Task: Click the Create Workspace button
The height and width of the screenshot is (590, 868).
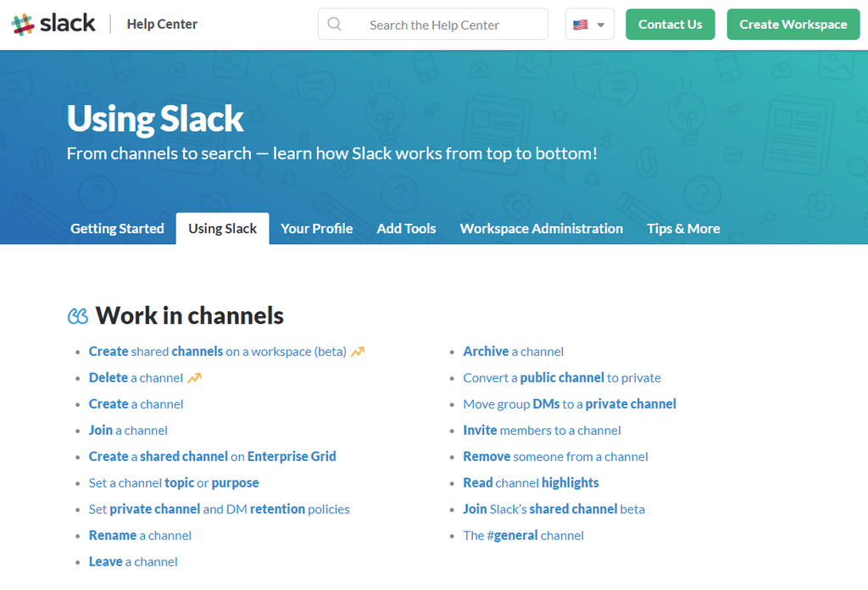Action: (x=793, y=25)
